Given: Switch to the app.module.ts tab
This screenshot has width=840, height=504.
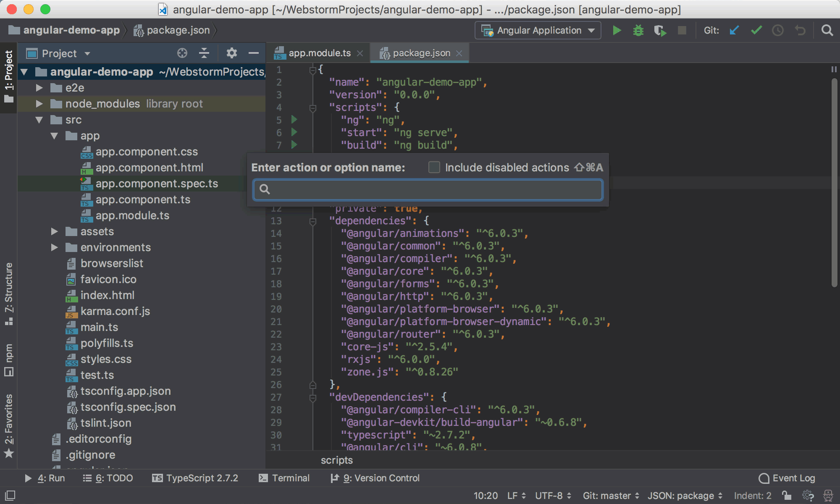Looking at the screenshot, I should [x=319, y=53].
